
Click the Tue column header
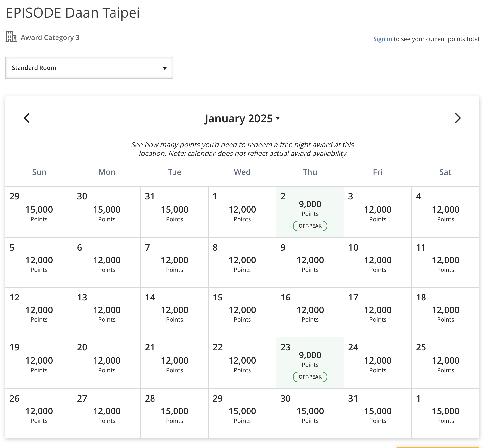174,172
